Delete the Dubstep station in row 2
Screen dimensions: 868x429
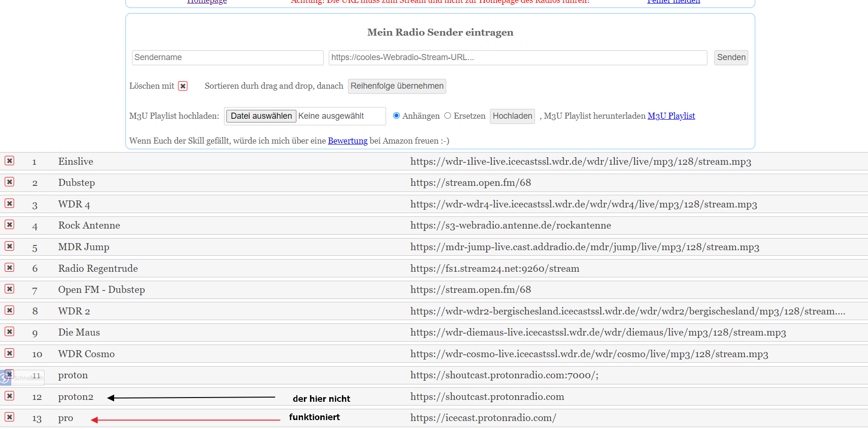pyautogui.click(x=9, y=182)
